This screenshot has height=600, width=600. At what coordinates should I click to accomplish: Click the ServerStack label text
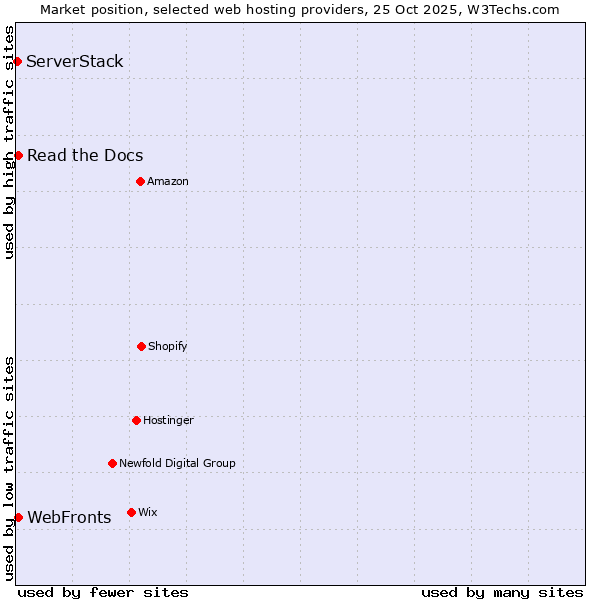75,62
